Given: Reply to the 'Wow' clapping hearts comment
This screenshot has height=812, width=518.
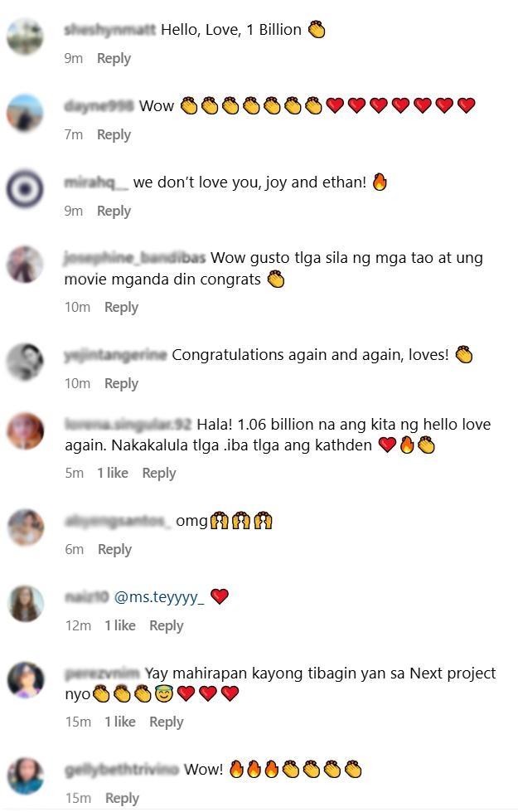Looking at the screenshot, I should [114, 134].
